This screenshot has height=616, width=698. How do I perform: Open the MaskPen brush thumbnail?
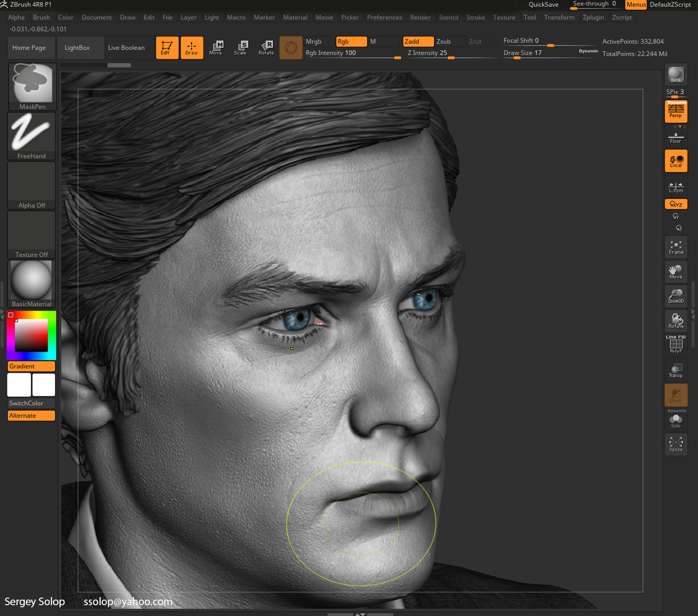pos(32,87)
